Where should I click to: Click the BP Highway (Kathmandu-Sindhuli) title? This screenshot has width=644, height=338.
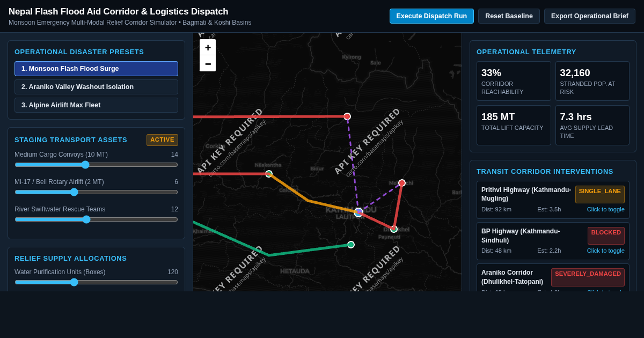click(521, 236)
